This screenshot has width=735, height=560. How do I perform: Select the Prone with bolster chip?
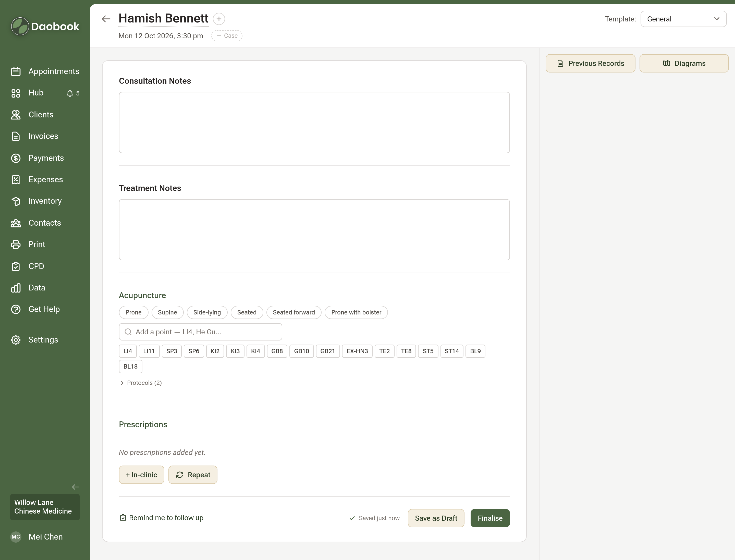[356, 312]
